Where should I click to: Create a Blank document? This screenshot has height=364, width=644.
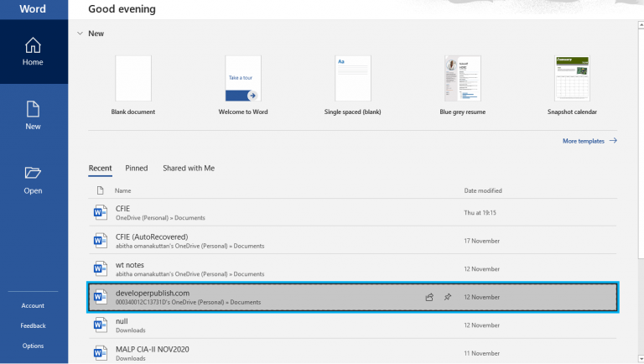pos(132,79)
